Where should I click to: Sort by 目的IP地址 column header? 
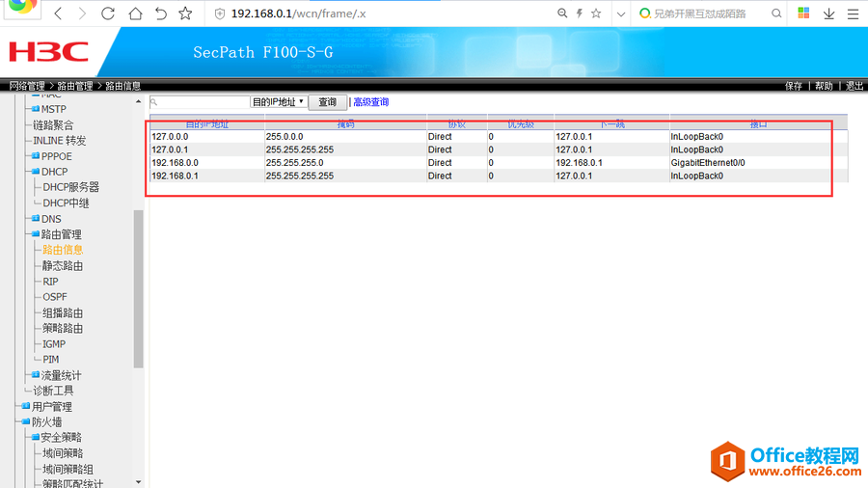(207, 124)
